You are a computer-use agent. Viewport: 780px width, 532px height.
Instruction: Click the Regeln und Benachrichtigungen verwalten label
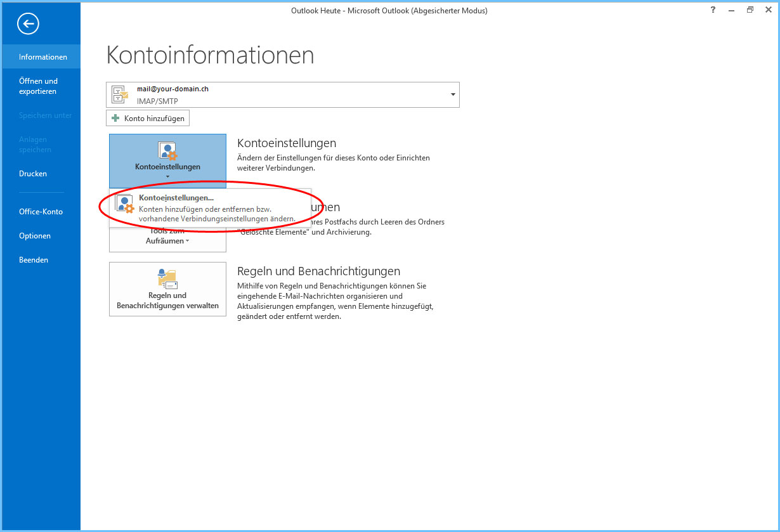point(167,301)
